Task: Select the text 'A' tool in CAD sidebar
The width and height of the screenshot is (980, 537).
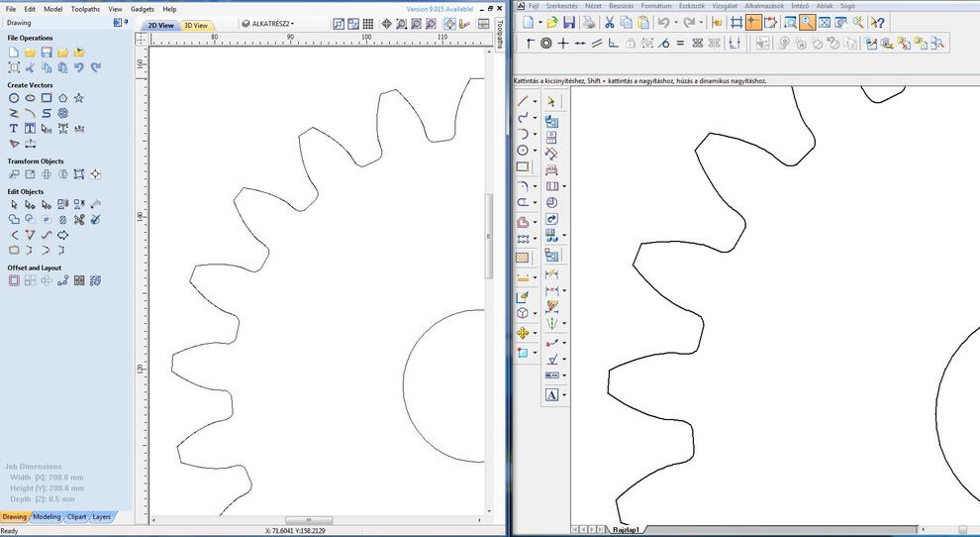Action: click(x=551, y=395)
